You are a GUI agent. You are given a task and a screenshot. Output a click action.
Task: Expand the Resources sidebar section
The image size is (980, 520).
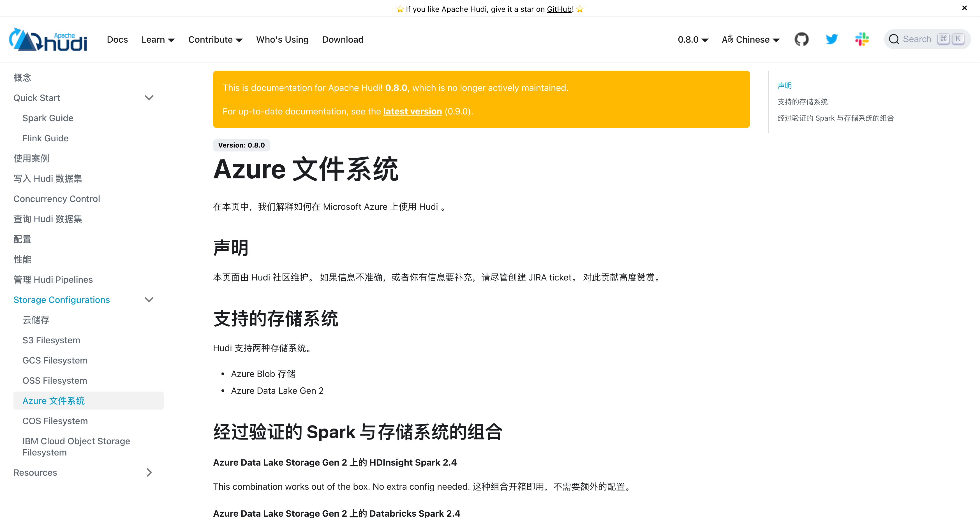(x=149, y=472)
